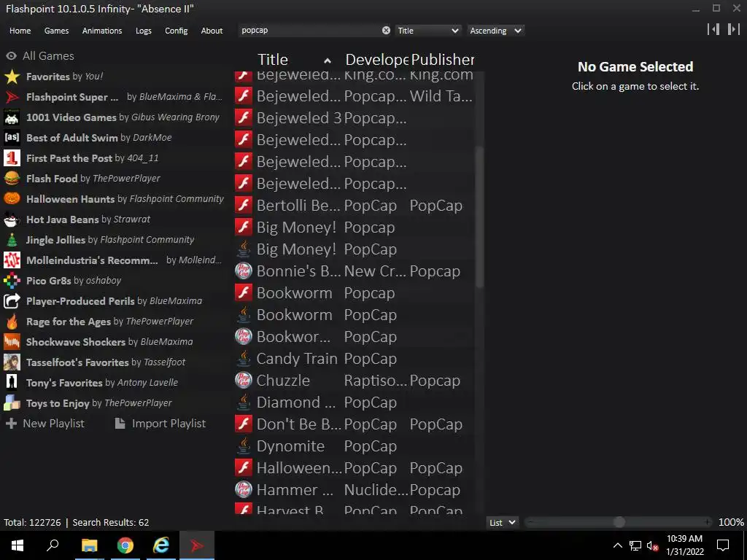Open the Windows Start menu
The height and width of the screenshot is (560, 747).
tap(18, 545)
